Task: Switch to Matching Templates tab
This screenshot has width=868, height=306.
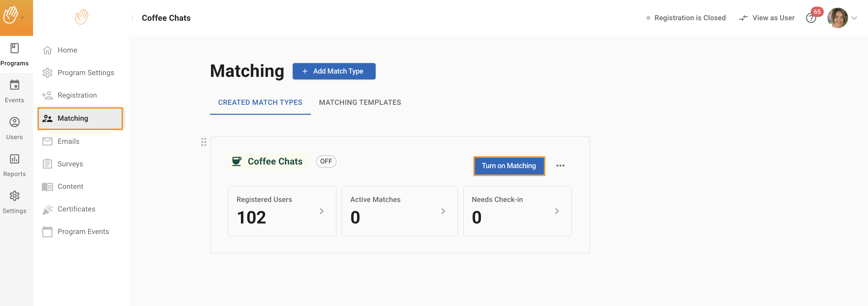Action: pyautogui.click(x=360, y=103)
